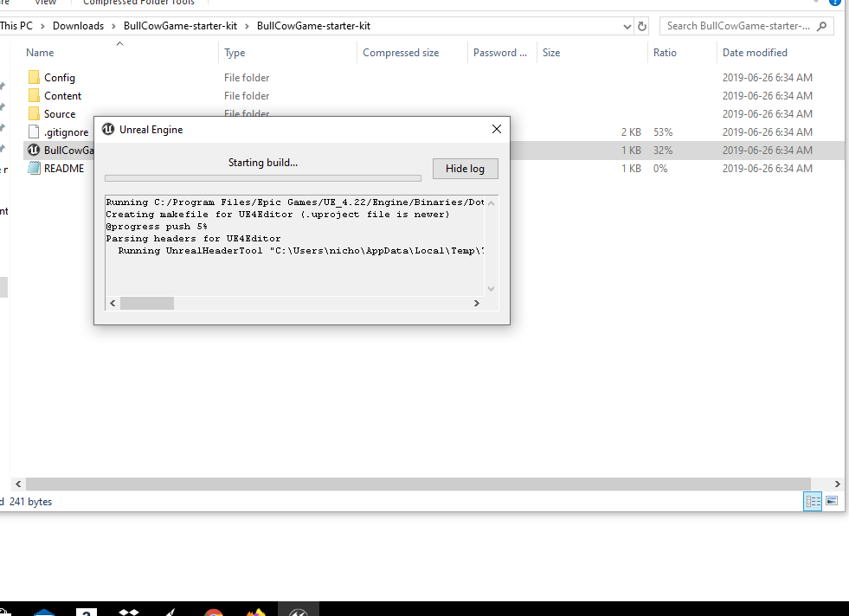This screenshot has width=849, height=616.
Task: Go to first BullCowGame-starter-kit breadcrumb segment
Action: (x=180, y=26)
